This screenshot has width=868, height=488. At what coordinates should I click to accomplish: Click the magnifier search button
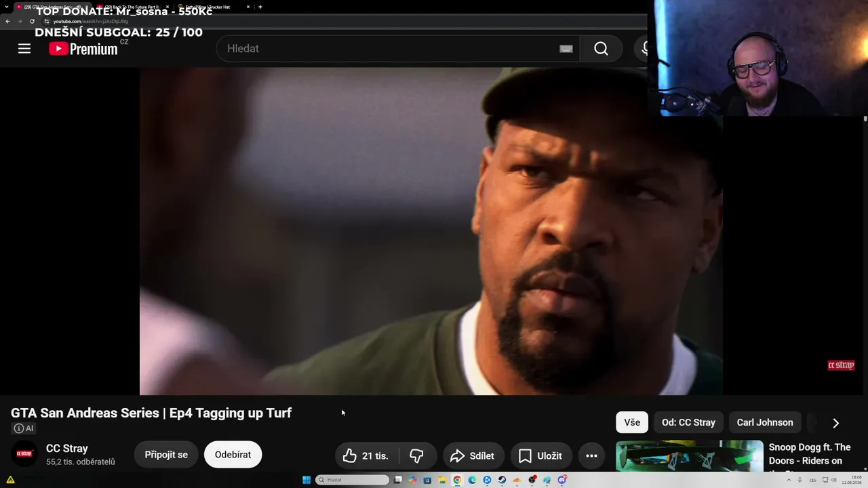pyautogui.click(x=601, y=49)
